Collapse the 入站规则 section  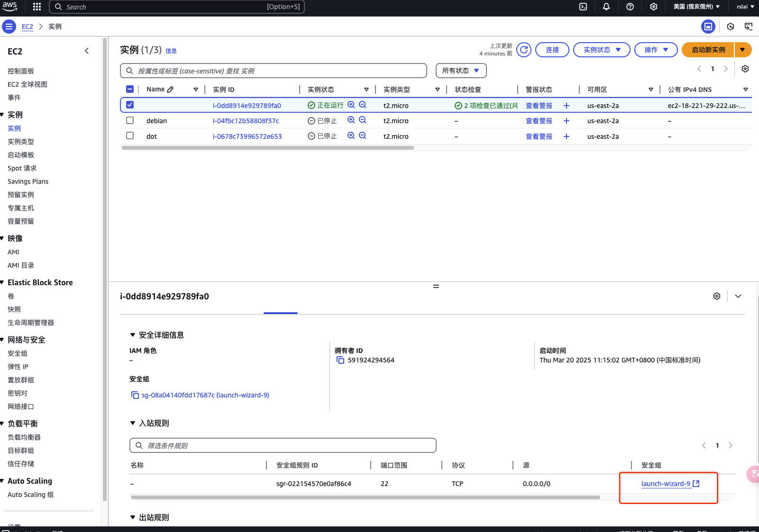pyautogui.click(x=133, y=423)
